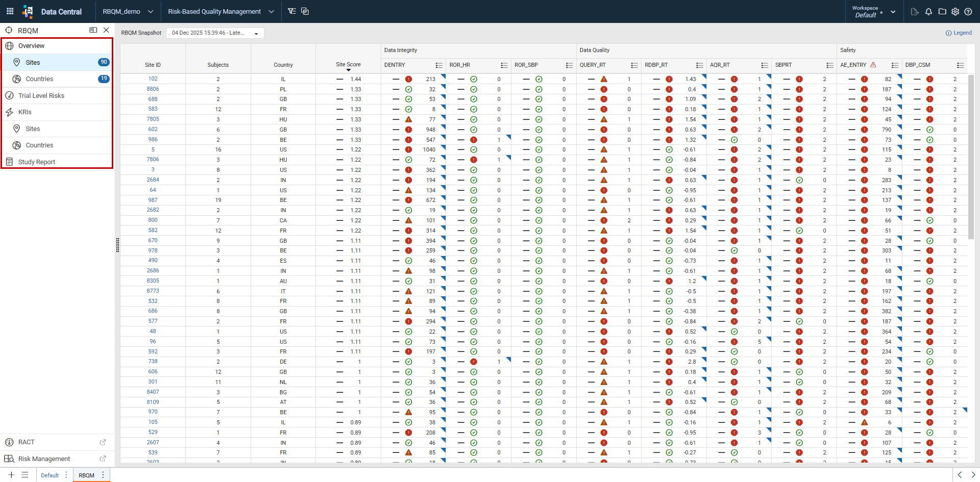Select Countries under Overview

tap(57, 79)
